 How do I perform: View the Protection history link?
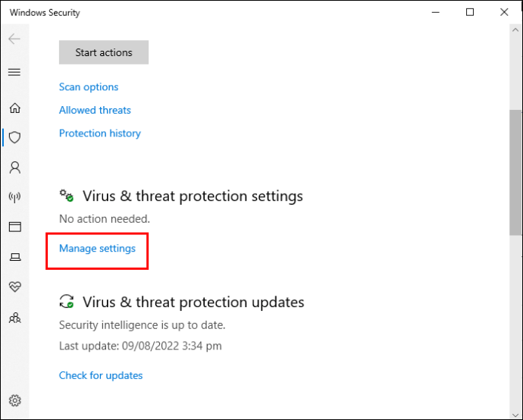(x=100, y=133)
